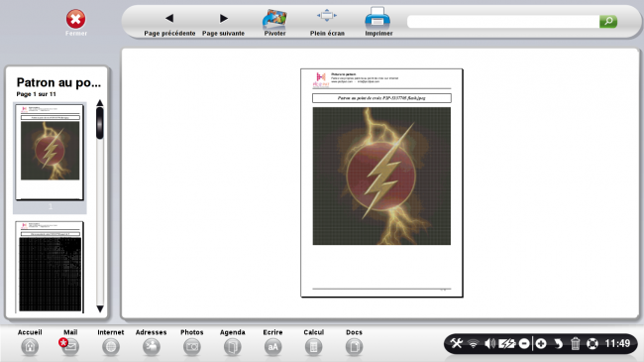
Task: Open the Photos application
Action: tap(192, 347)
